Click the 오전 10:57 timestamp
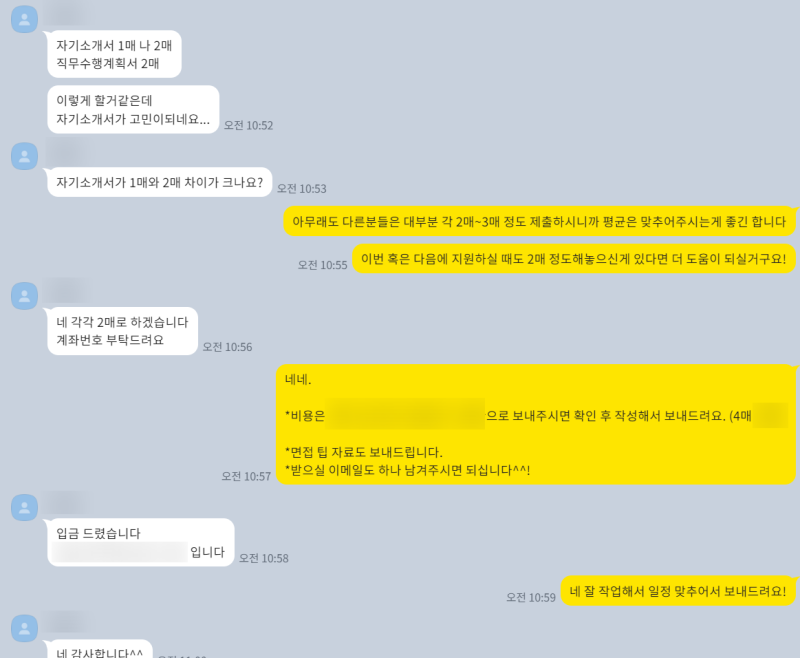800x658 pixels. 246,476
